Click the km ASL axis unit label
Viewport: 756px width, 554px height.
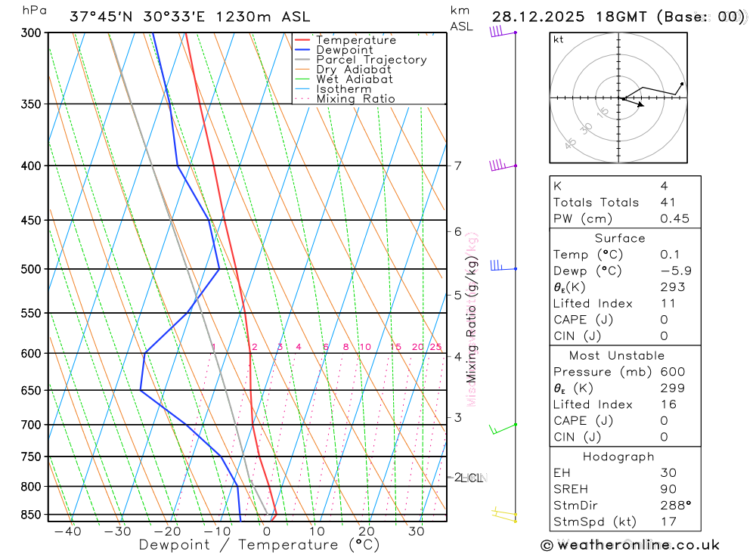[461, 18]
